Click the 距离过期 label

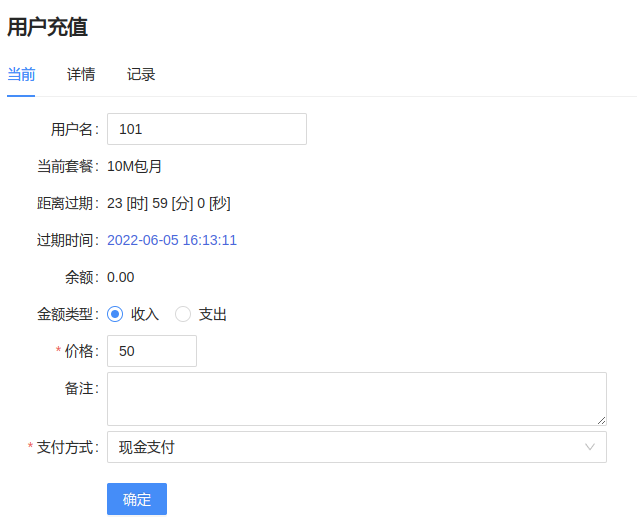pyautogui.click(x=68, y=203)
